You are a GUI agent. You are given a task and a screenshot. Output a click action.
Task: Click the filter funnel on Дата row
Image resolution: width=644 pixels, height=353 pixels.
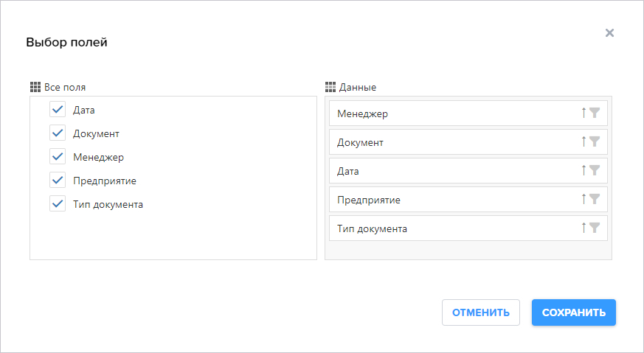tap(595, 170)
